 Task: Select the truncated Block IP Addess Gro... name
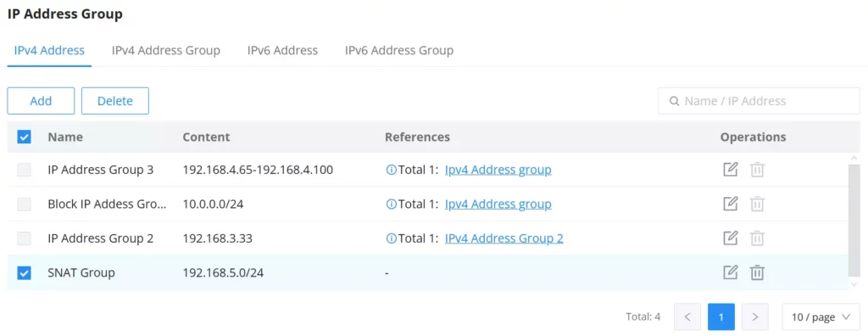click(x=107, y=204)
